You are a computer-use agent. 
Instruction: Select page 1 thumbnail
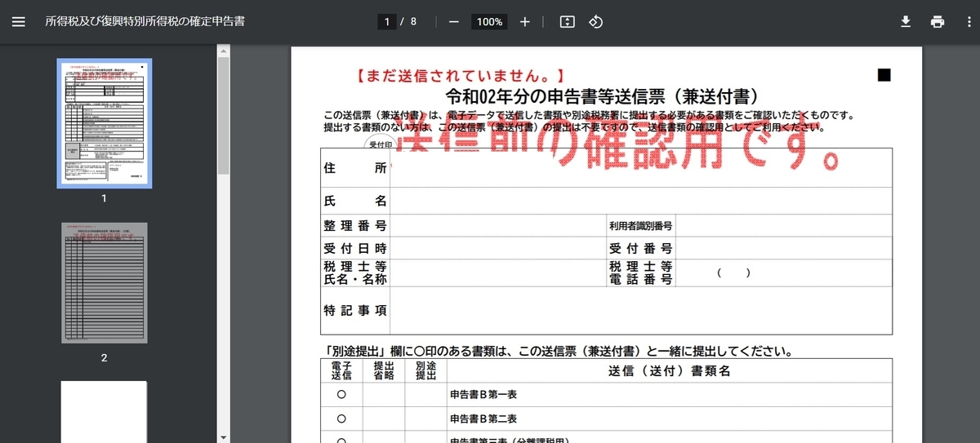[x=104, y=123]
